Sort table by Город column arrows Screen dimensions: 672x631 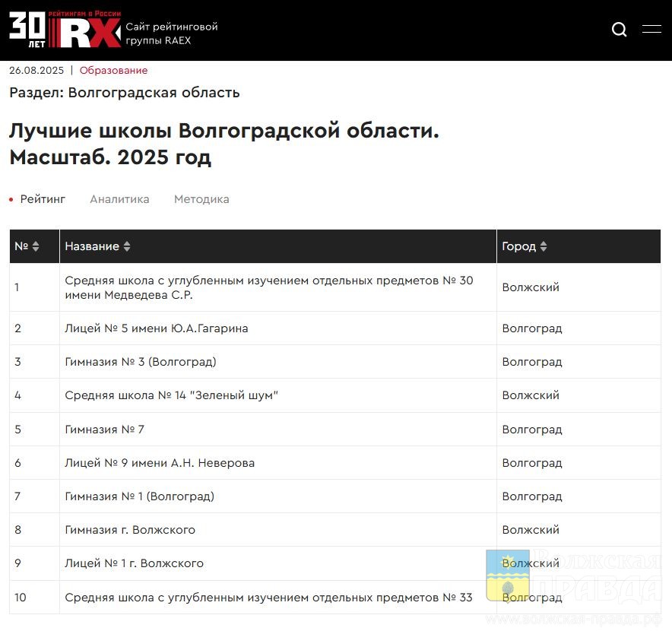(x=544, y=246)
